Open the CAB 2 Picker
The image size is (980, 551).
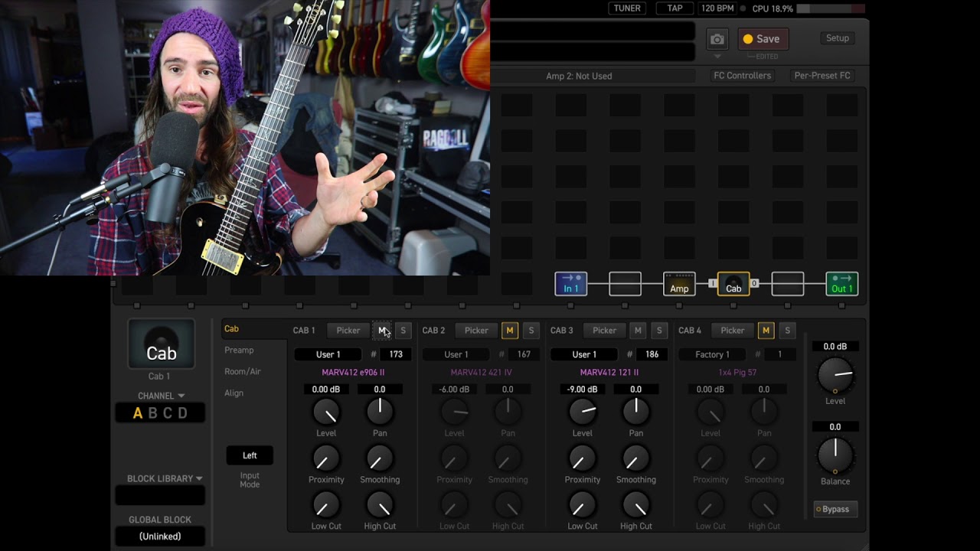(x=476, y=331)
